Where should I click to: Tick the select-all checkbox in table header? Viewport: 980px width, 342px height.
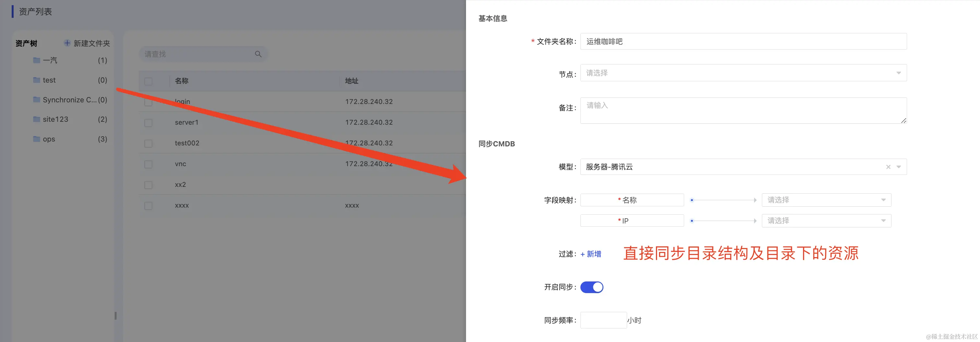[148, 81]
